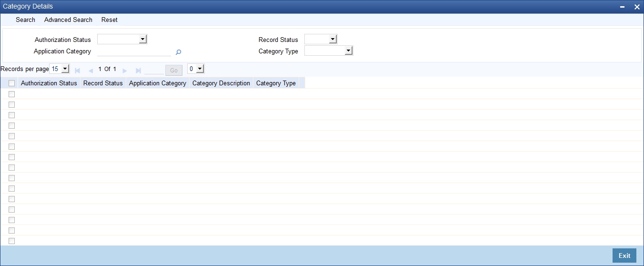644x266 pixels.
Task: Click Search in the toolbar
Action: 25,20
